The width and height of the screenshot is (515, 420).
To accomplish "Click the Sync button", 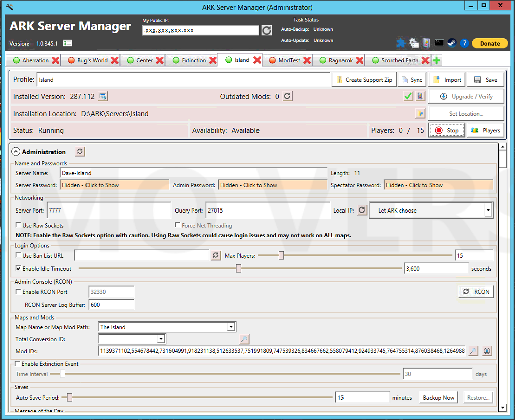I will [x=412, y=80].
